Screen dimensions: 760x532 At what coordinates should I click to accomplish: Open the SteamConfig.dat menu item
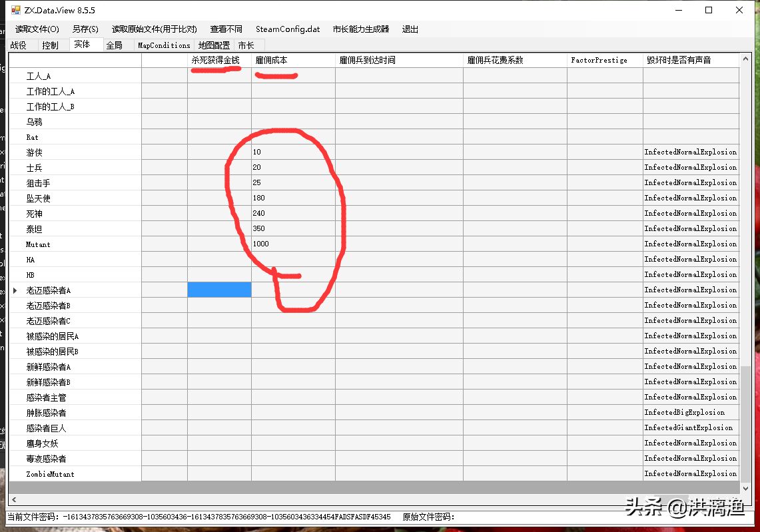click(288, 29)
